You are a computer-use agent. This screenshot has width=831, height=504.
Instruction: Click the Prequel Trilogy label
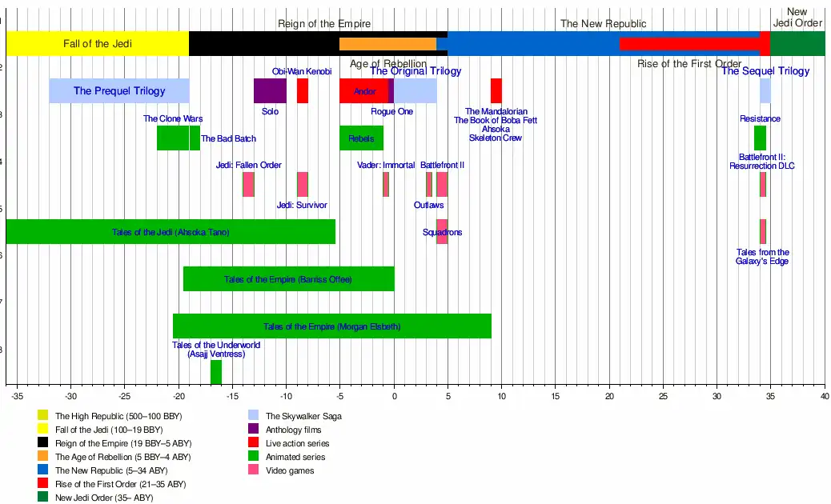(x=119, y=91)
